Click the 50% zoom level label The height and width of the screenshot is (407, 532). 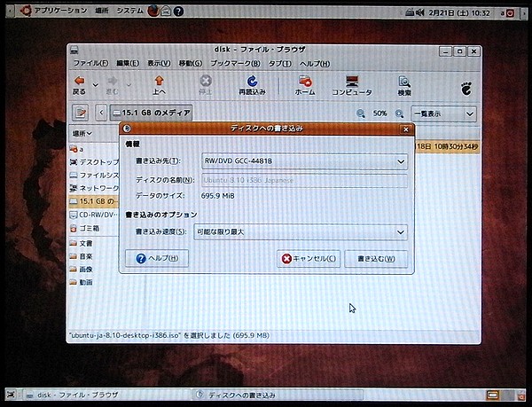coord(379,113)
